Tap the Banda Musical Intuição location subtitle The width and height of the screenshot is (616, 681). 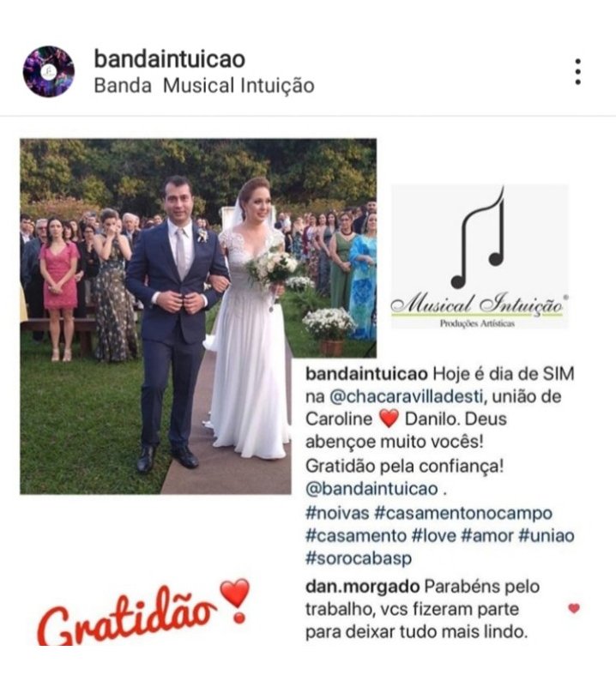click(x=203, y=85)
